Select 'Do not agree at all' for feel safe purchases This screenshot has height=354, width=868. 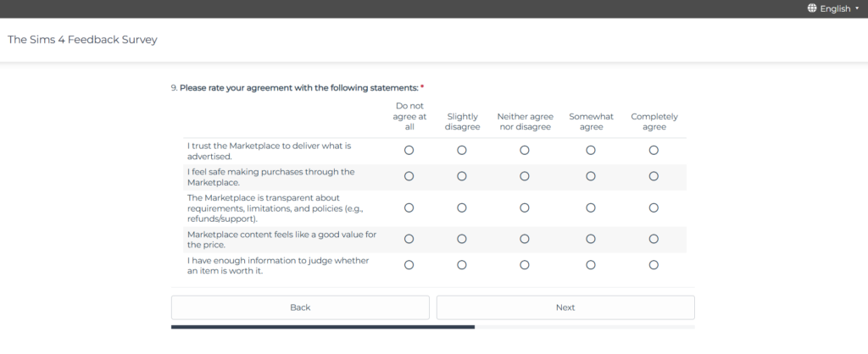409,176
